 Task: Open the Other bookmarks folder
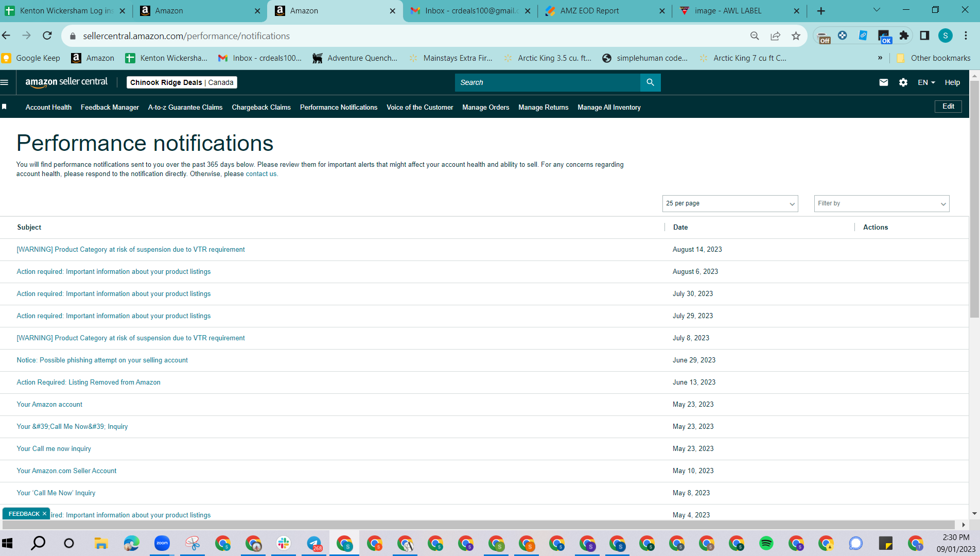933,58
